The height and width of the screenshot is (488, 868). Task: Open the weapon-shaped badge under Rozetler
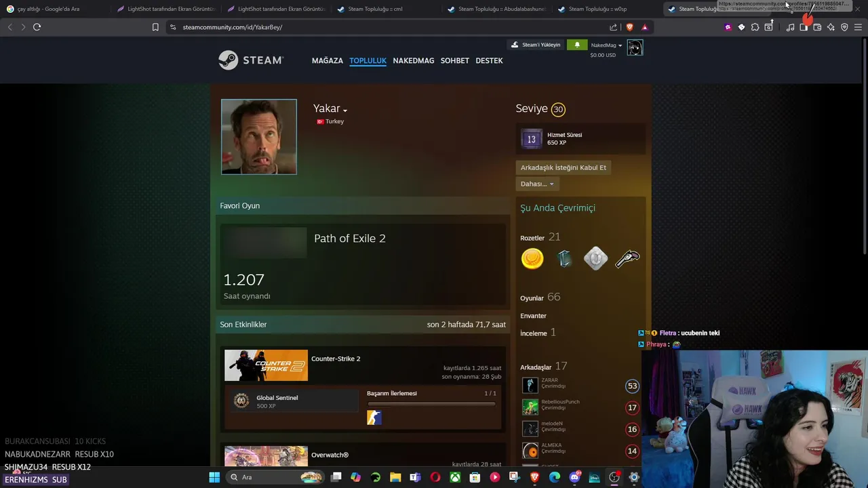coord(627,258)
